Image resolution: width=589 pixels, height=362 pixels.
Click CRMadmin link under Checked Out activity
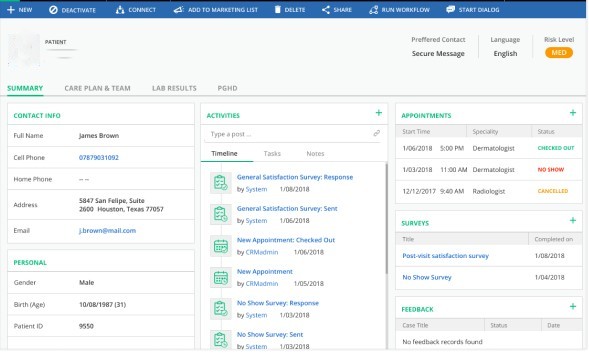click(x=262, y=252)
